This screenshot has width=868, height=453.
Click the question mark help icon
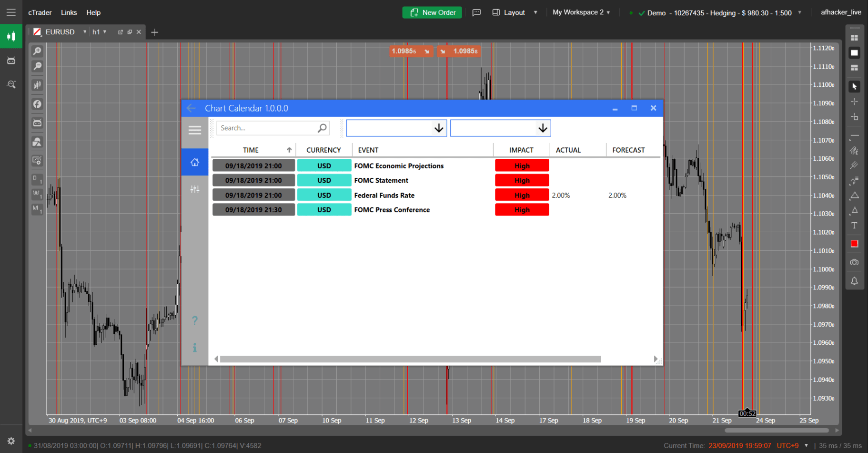tap(194, 320)
